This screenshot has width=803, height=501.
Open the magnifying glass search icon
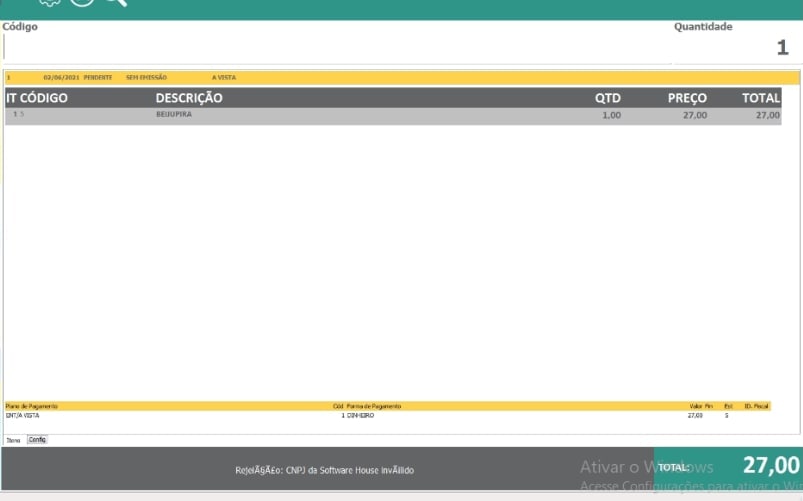pos(115,3)
